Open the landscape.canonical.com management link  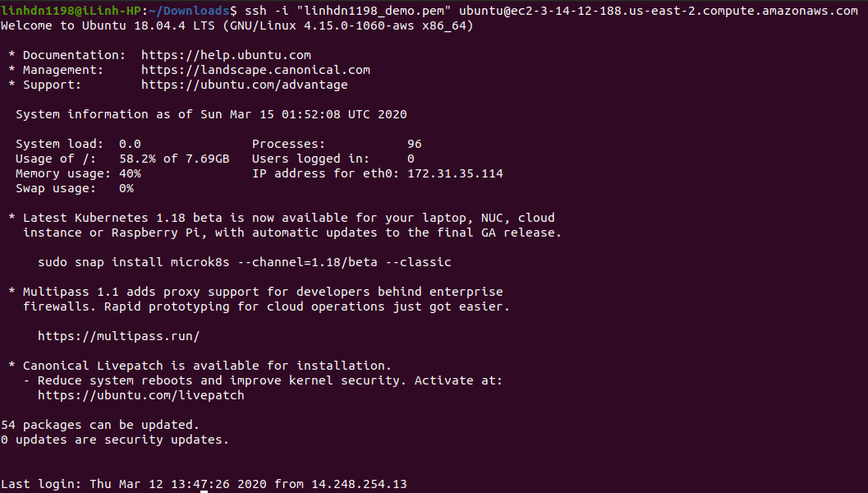[255, 70]
